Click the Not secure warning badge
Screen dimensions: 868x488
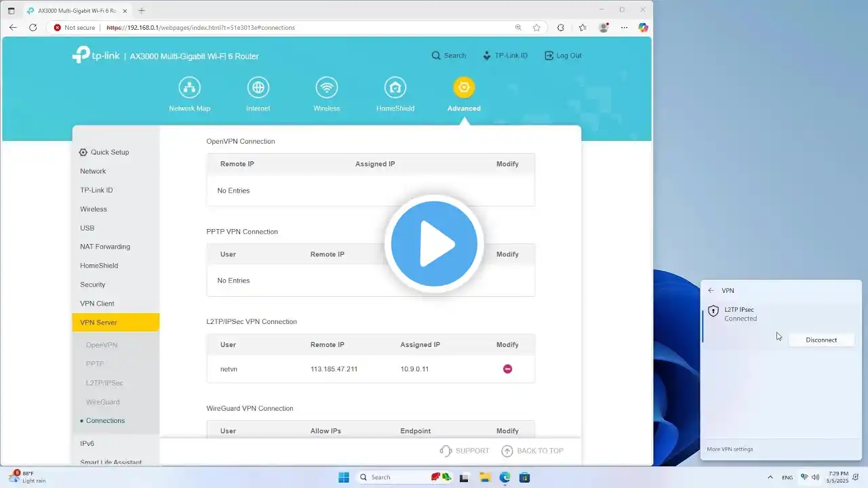coord(75,28)
